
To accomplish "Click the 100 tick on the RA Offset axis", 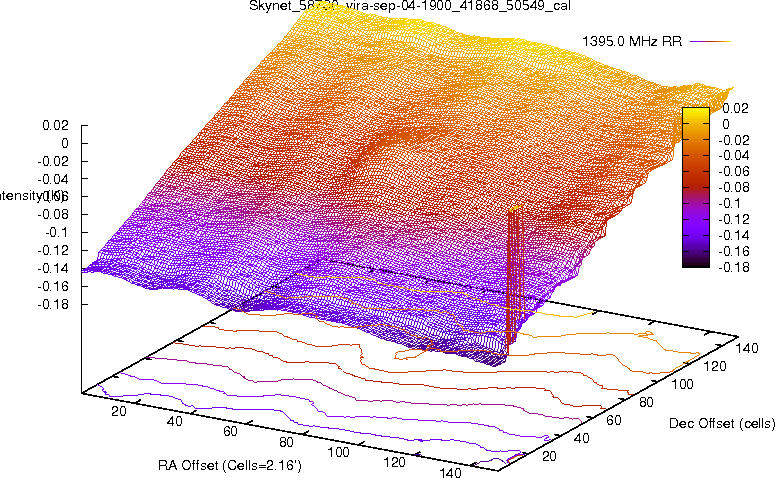I will [339, 452].
